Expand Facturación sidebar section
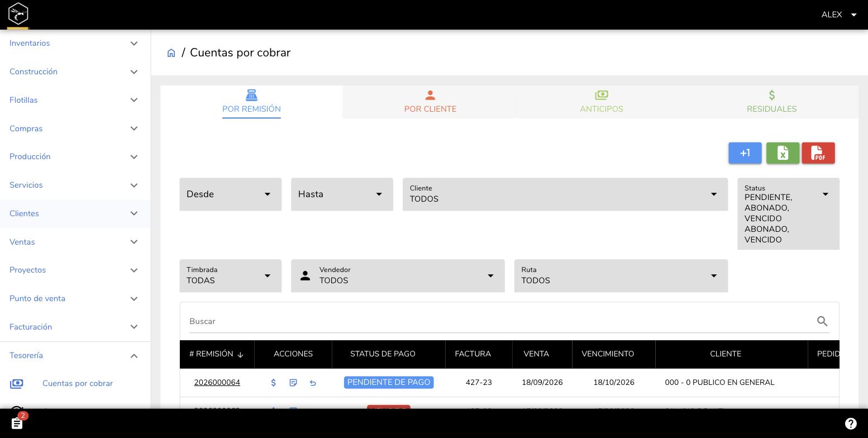 75,327
